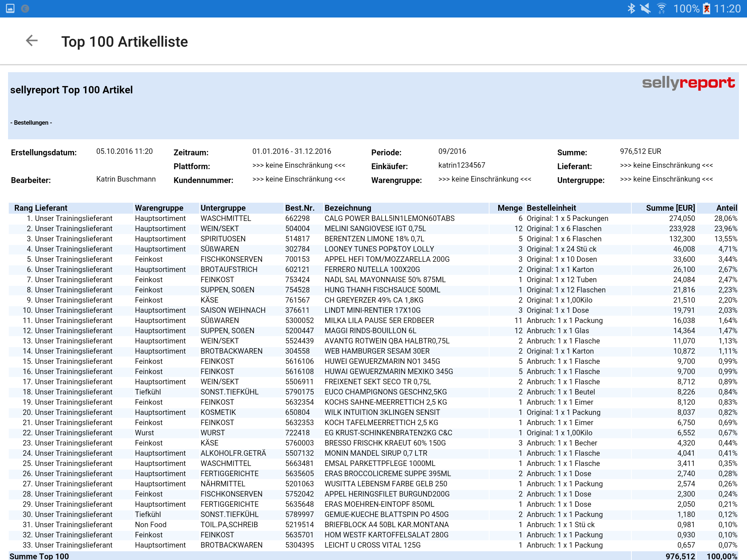Viewport: 747px width, 560px height.
Task: Tap the Bluetooth status icon
Action: (631, 8)
